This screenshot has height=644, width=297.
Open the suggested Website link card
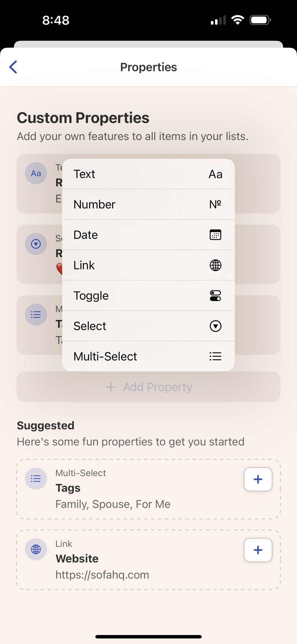[148, 560]
